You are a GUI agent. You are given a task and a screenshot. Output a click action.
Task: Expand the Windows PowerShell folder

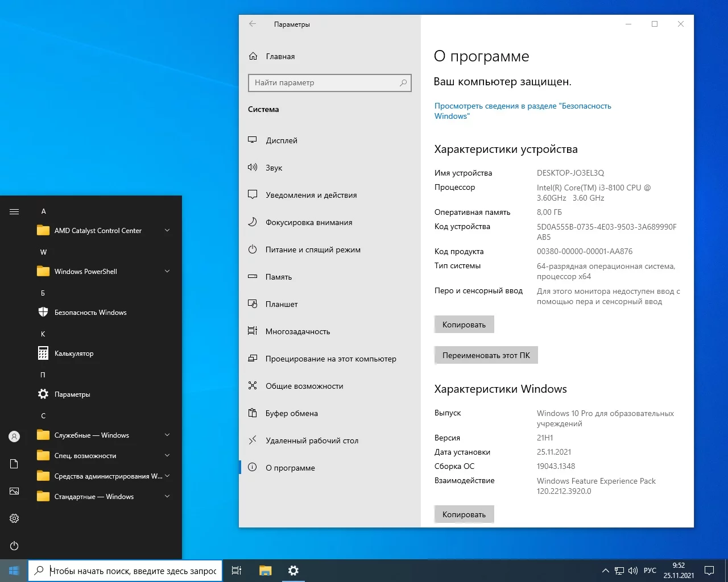coord(167,271)
